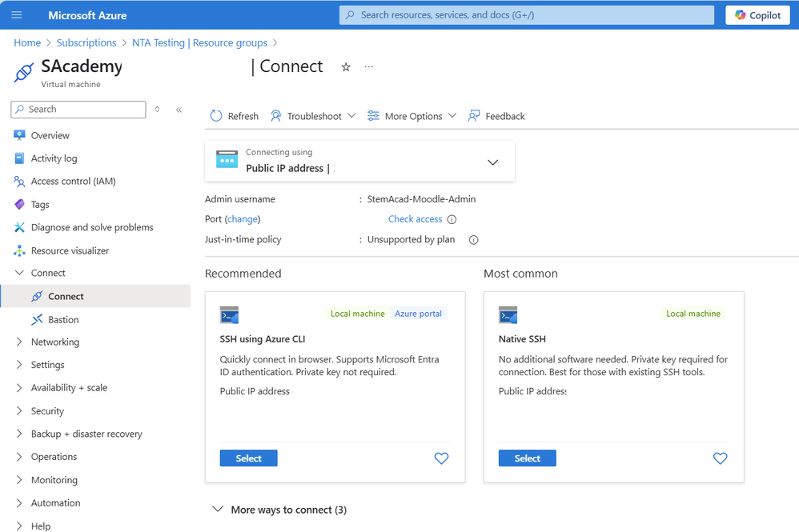The height and width of the screenshot is (532, 799).
Task: Click the Activity log book icon
Action: tap(19, 158)
